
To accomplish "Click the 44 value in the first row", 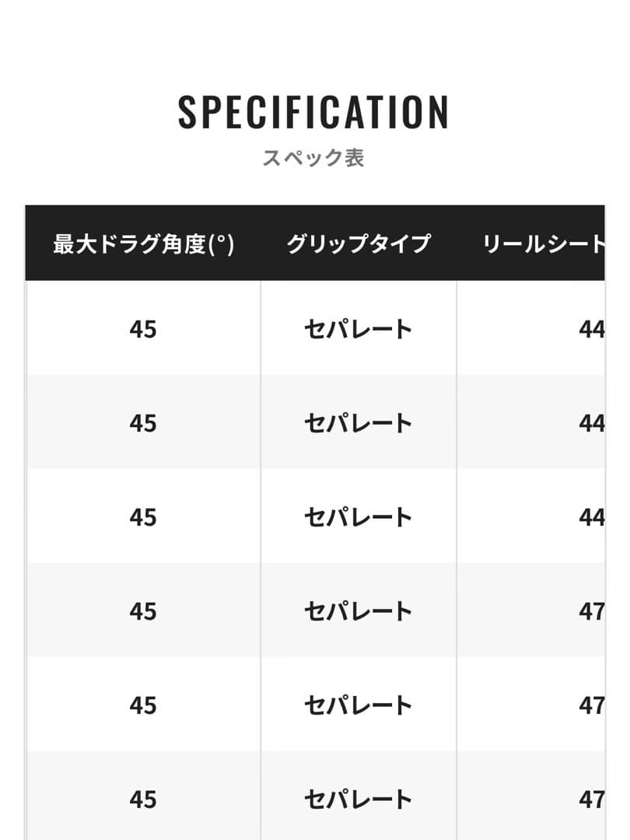I will [x=592, y=329].
